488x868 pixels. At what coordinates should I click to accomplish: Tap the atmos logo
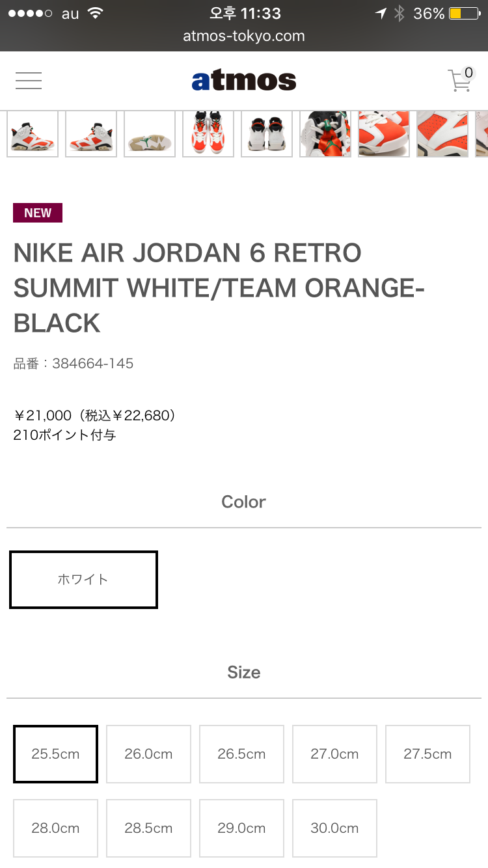click(x=244, y=81)
